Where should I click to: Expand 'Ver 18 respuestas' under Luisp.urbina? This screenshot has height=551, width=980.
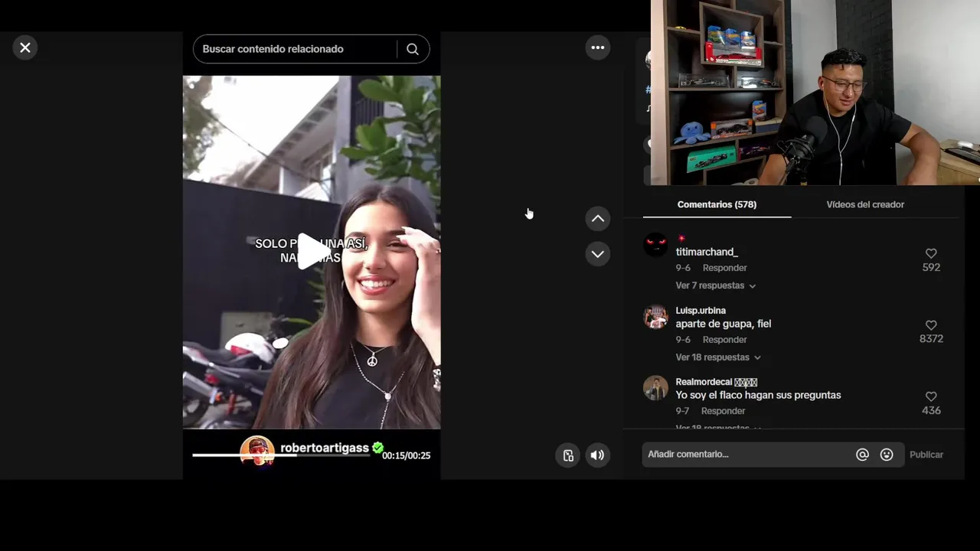point(718,357)
